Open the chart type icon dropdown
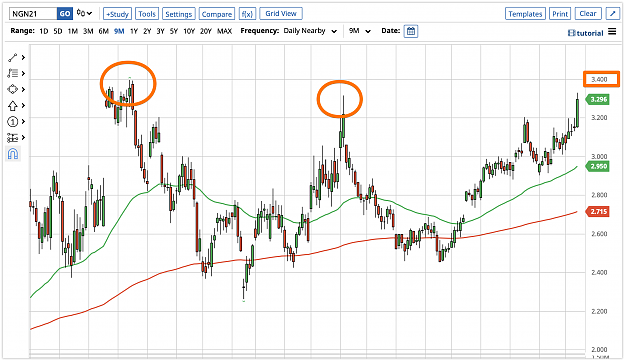 (x=84, y=13)
